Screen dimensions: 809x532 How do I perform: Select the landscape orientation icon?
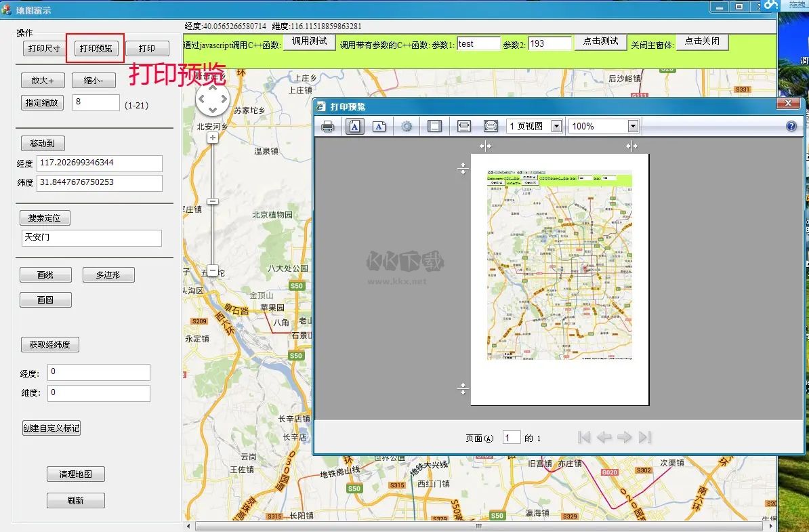pos(378,126)
